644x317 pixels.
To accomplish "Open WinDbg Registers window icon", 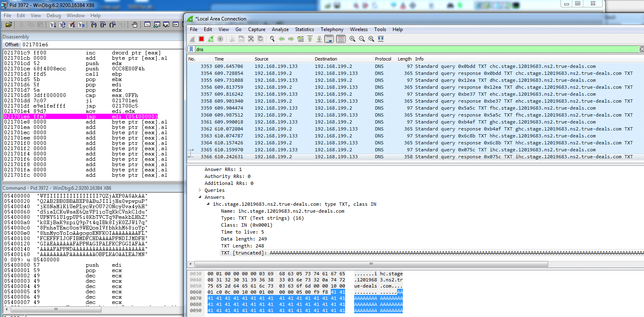I will coord(176,25).
